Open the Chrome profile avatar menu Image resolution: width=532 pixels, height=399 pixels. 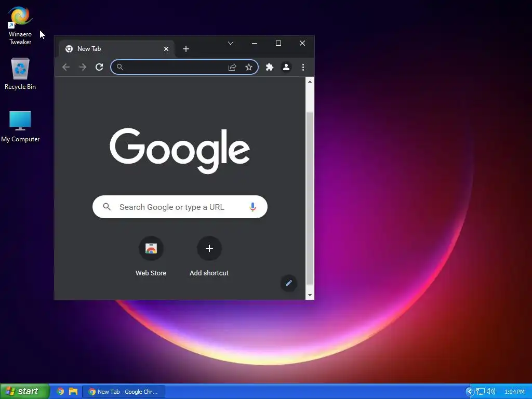pyautogui.click(x=286, y=67)
